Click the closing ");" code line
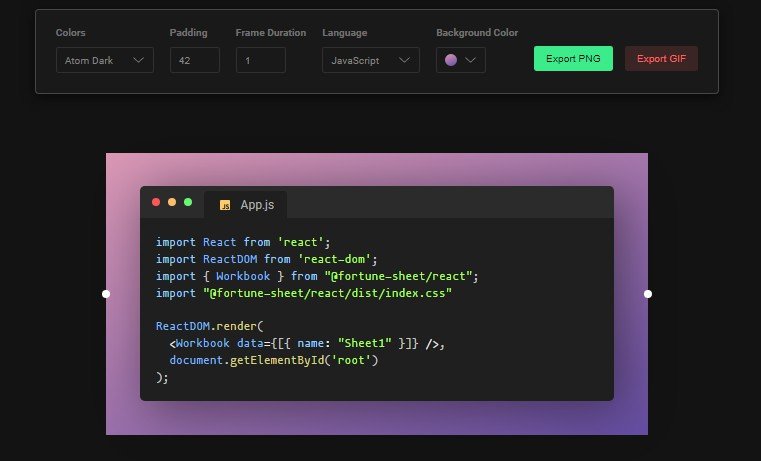The width and height of the screenshot is (761, 461). [162, 377]
